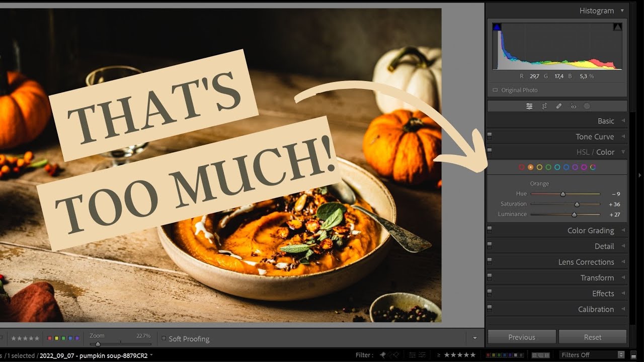Open the toolbar content dropdown arrow
The image size is (644, 362).
474,338
